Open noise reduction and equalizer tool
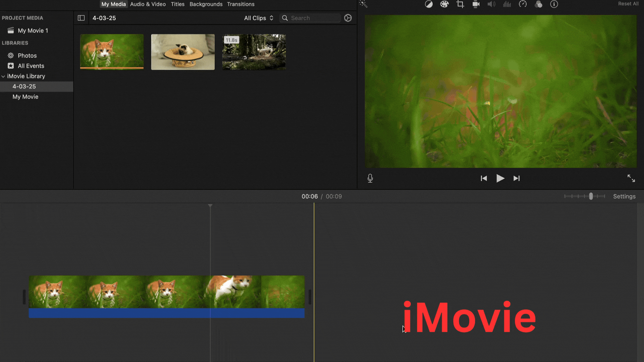644x362 pixels. pyautogui.click(x=507, y=4)
